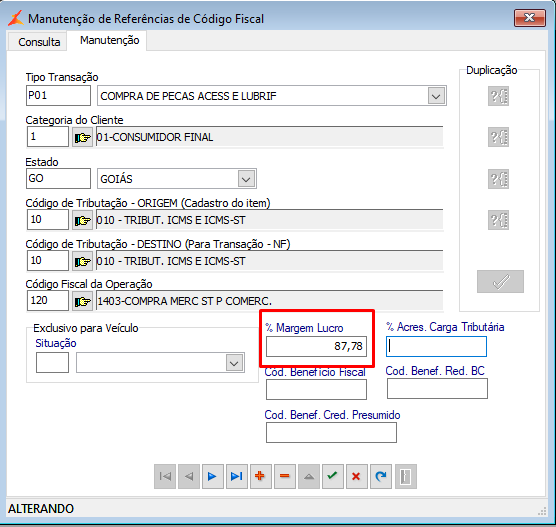
Task: Switch to the Consulta tab
Action: pos(39,42)
